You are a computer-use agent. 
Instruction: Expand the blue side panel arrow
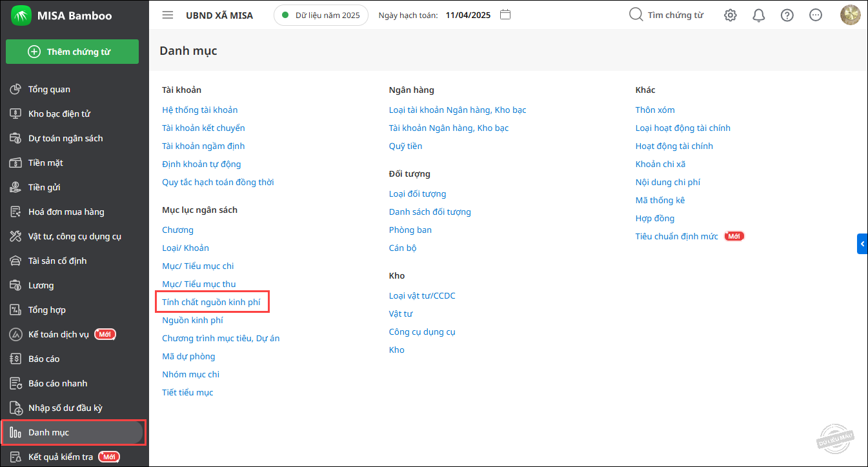click(x=862, y=244)
